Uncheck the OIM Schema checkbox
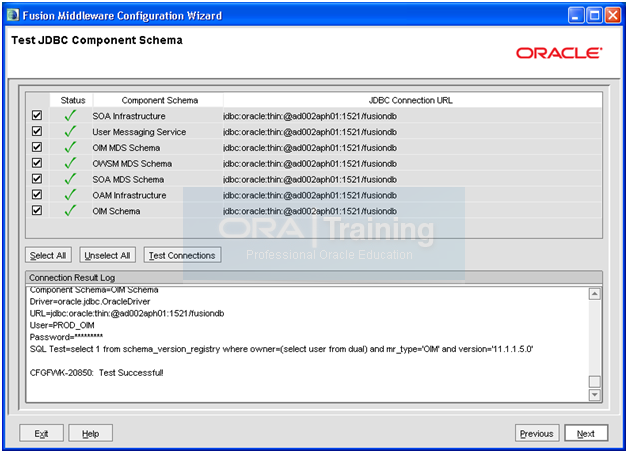This screenshot has height=453, width=628. coord(37,211)
